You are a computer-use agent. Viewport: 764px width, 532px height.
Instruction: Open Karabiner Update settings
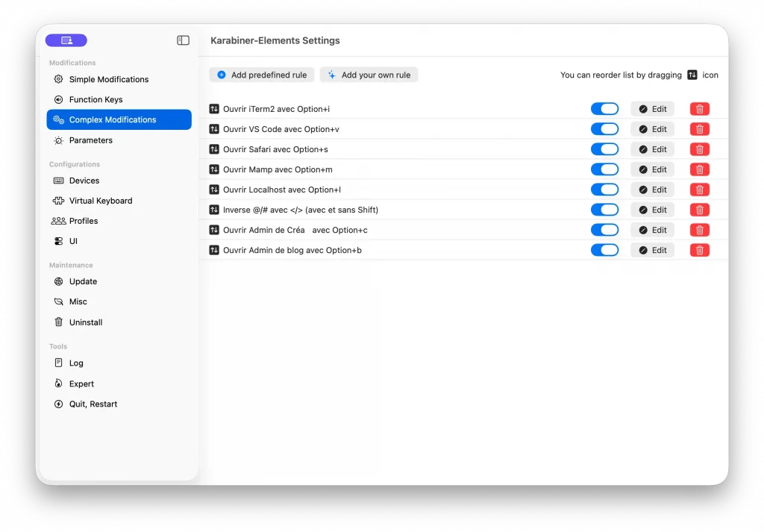tap(82, 281)
